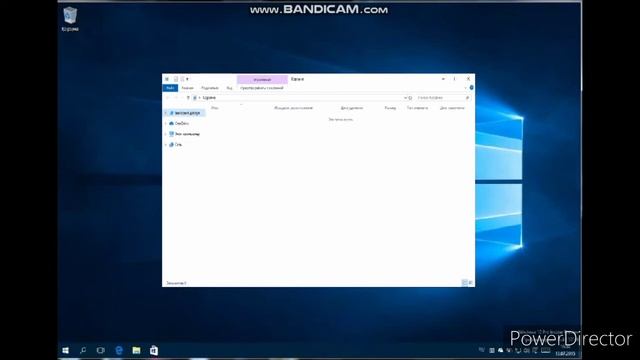Viewport: 640px width, 360px height.
Task: Click the up-arrow navigation button in Explorer
Action: [x=188, y=98]
